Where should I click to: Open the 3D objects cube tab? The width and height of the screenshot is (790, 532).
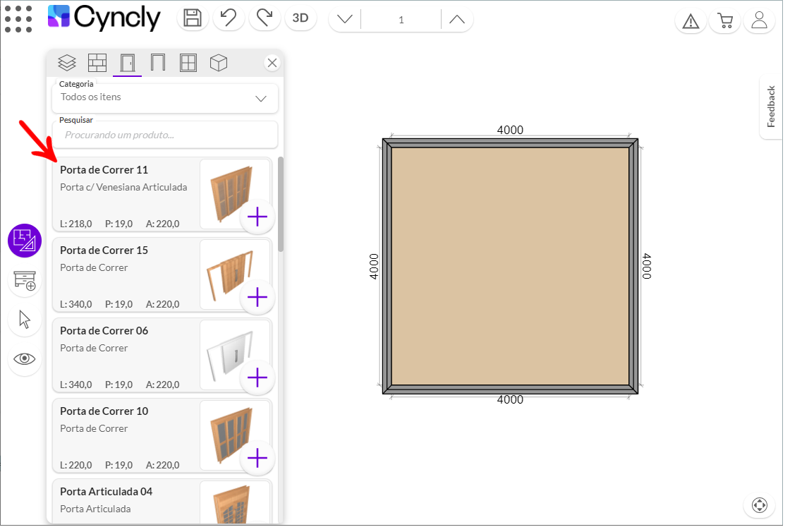[x=219, y=63]
